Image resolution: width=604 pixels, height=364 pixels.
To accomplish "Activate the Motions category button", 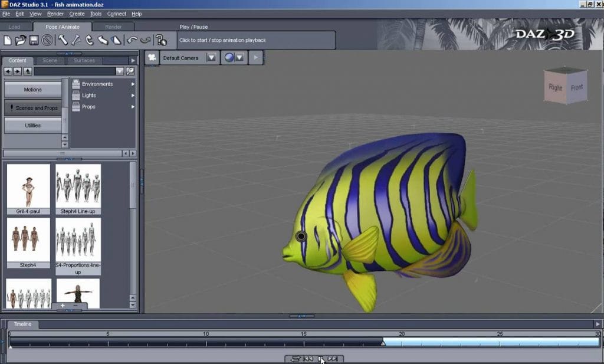I will 32,90.
